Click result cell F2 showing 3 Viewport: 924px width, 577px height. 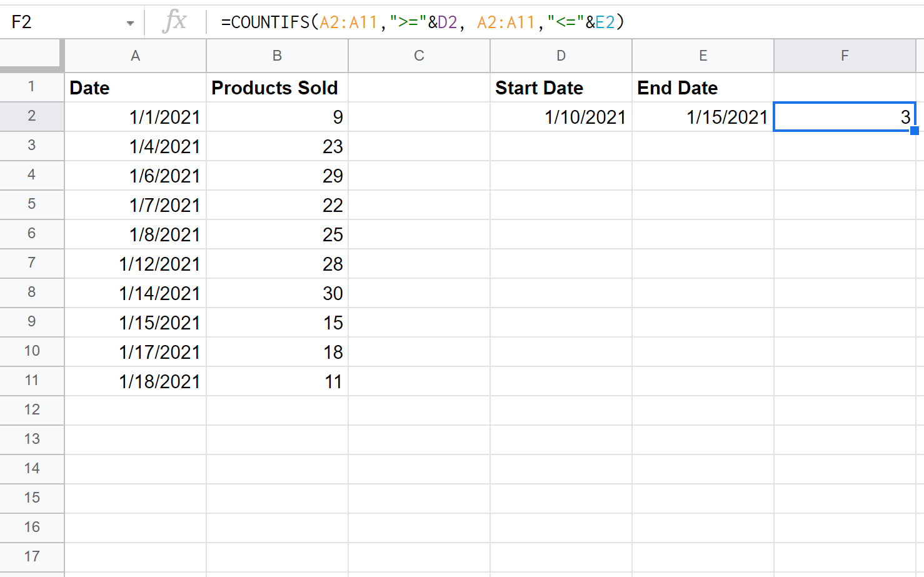844,117
